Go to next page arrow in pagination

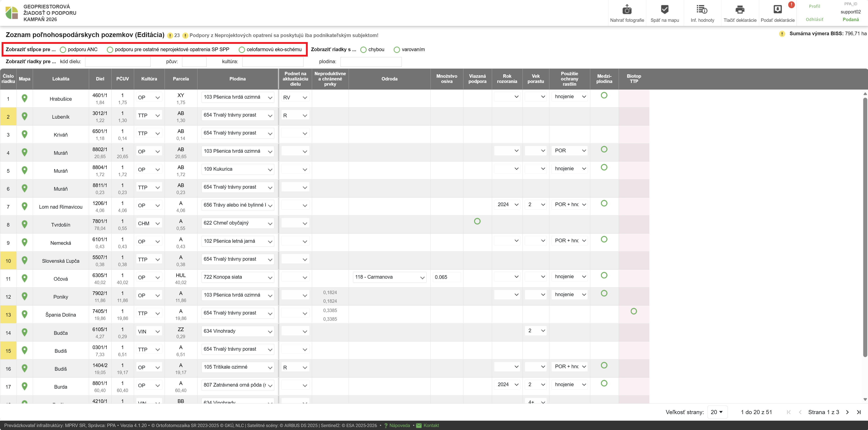[x=848, y=412]
